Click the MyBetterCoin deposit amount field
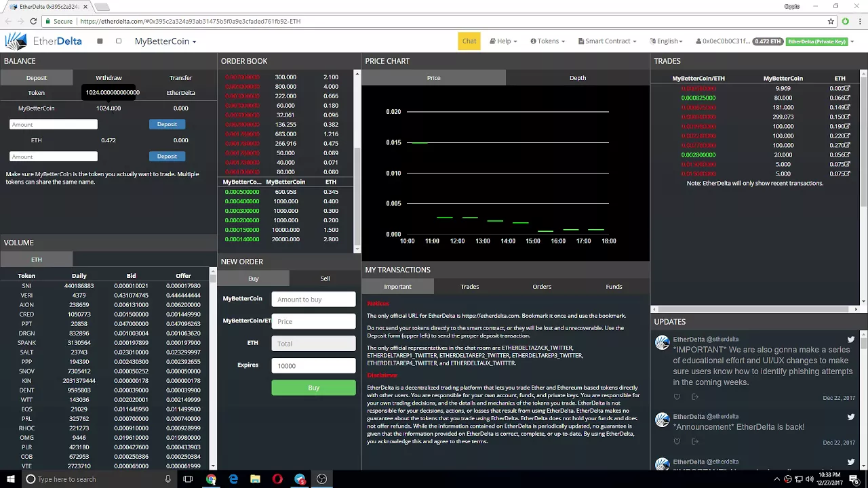This screenshot has width=868, height=488. 54,124
